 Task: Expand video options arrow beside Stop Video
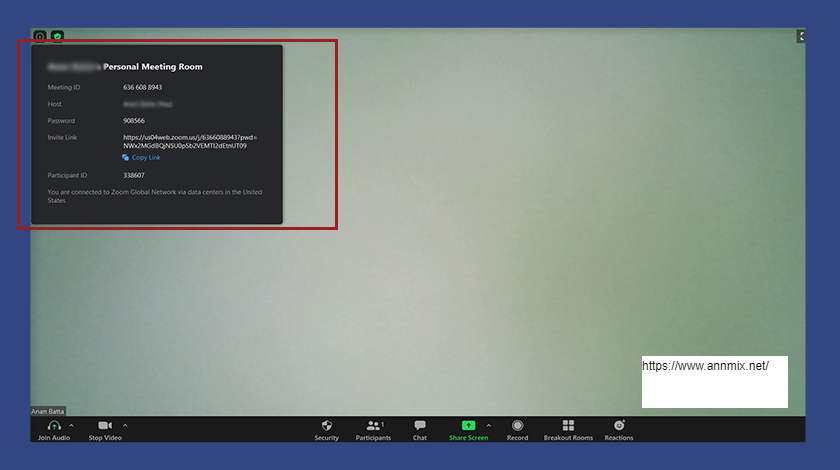pos(125,426)
